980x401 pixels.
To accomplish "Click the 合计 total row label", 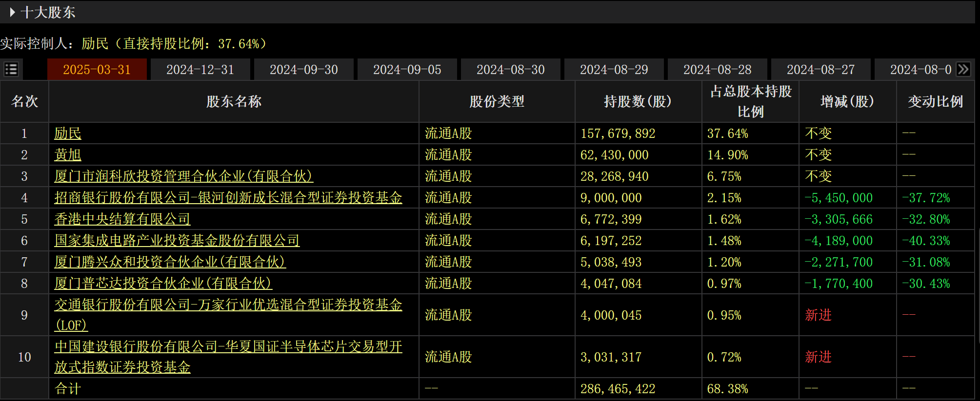I will [68, 389].
